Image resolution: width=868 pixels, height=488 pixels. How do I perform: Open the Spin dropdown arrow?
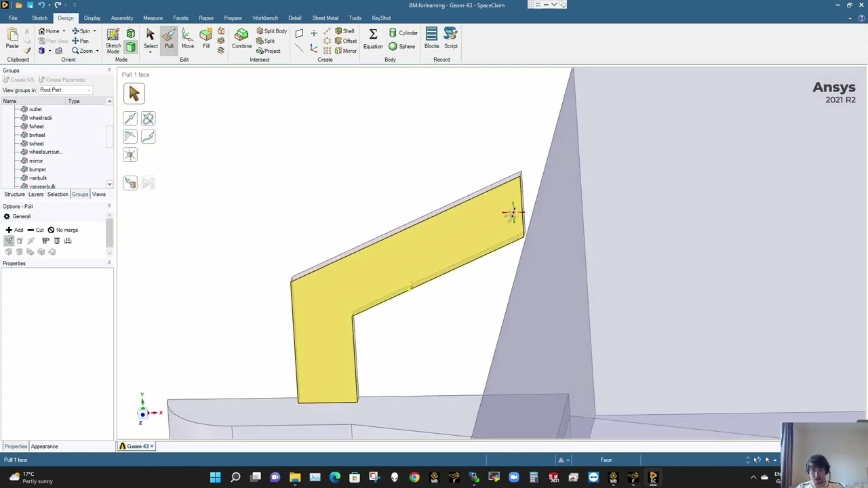[x=94, y=31]
